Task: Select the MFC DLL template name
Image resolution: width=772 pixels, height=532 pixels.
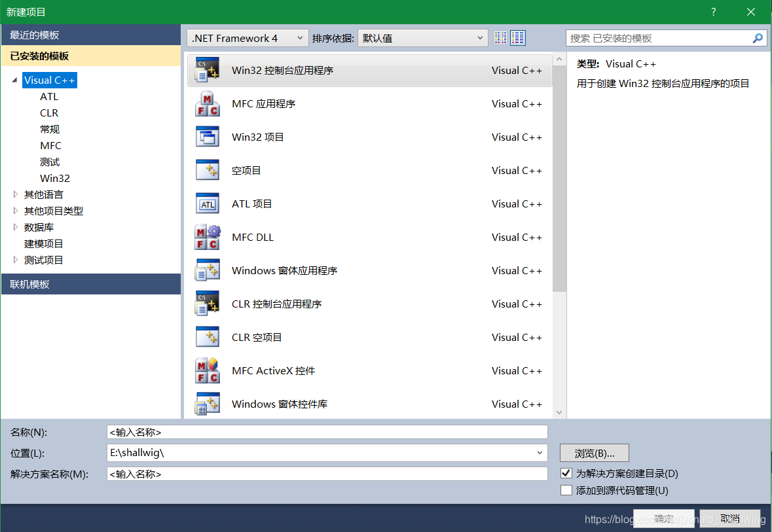Action: 253,238
